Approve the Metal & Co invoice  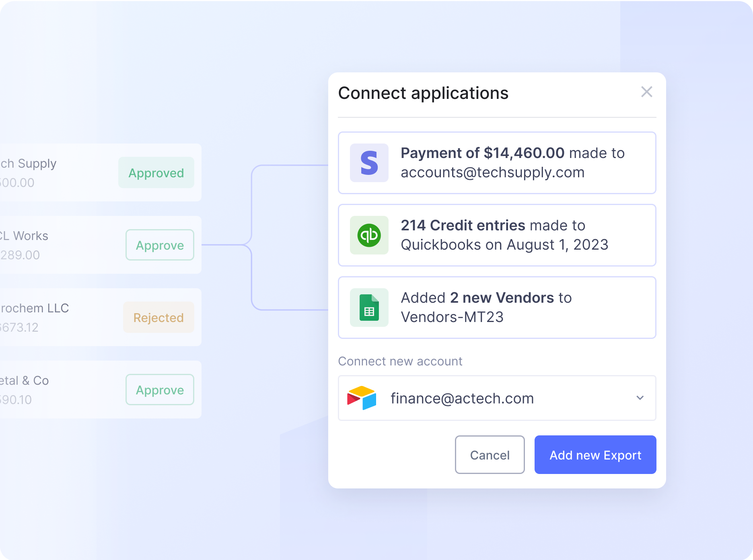[160, 390]
